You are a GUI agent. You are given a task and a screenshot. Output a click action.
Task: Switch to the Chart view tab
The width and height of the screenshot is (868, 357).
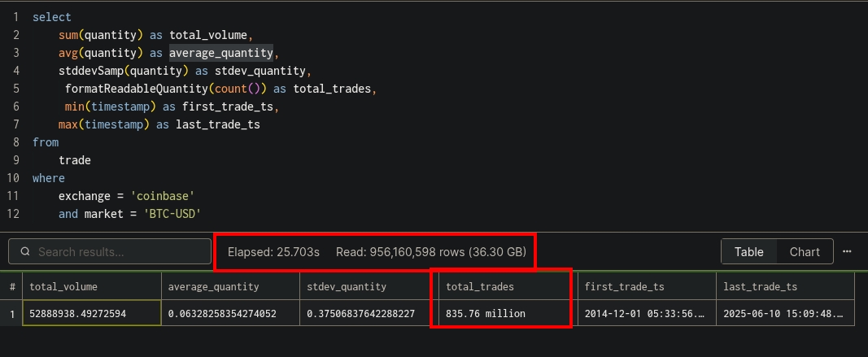[804, 251]
